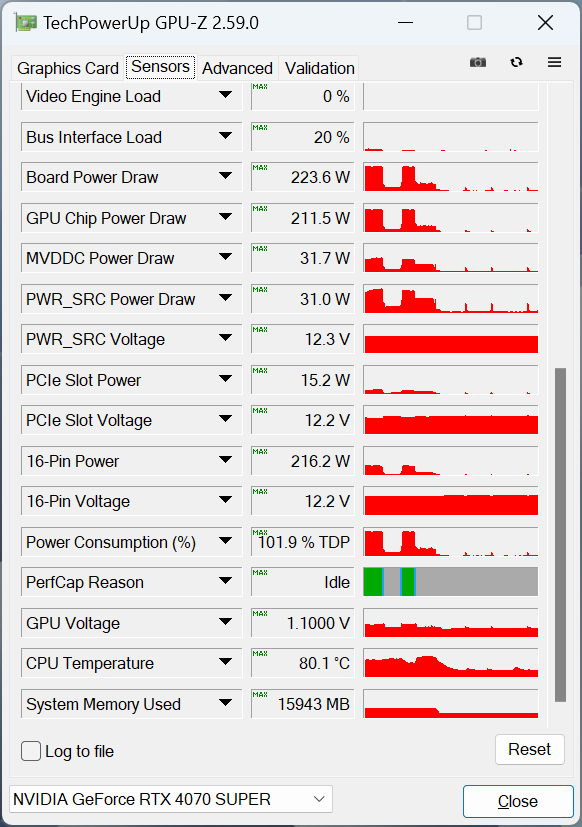Open Board Power Draw dropdown arrow

click(x=225, y=176)
